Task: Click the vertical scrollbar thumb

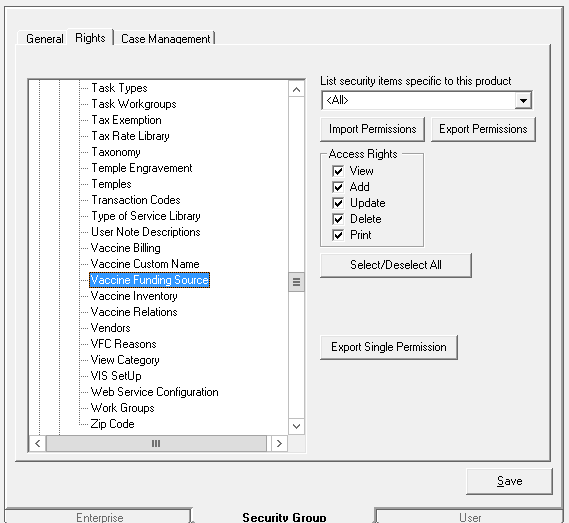Action: click(x=296, y=282)
